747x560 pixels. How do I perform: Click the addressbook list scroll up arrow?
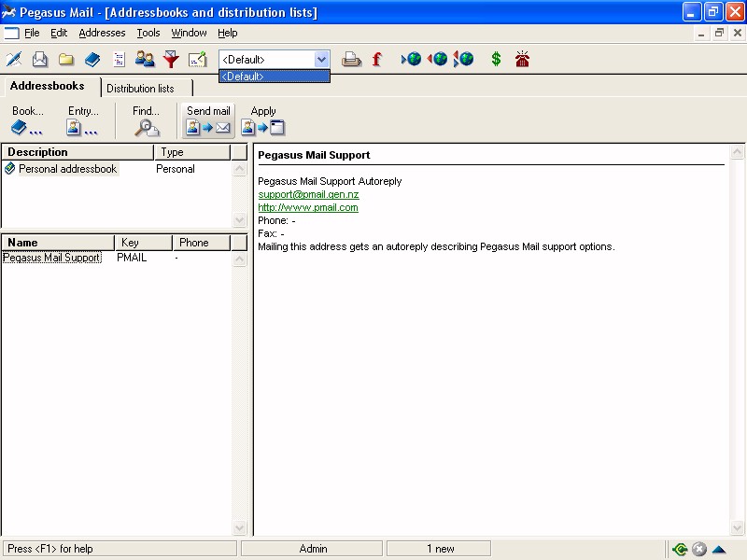(240, 169)
